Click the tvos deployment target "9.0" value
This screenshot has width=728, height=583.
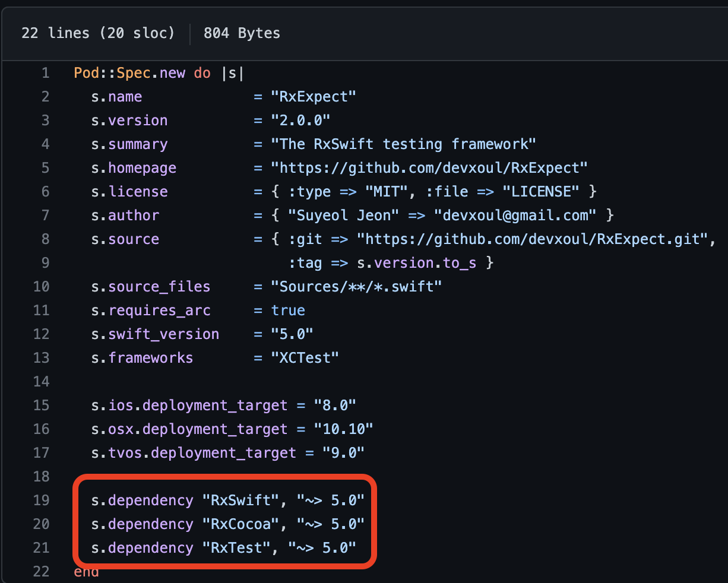tap(344, 453)
